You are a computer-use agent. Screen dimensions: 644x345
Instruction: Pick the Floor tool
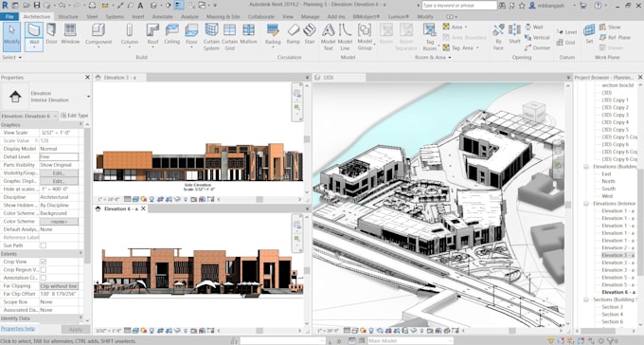(x=191, y=35)
